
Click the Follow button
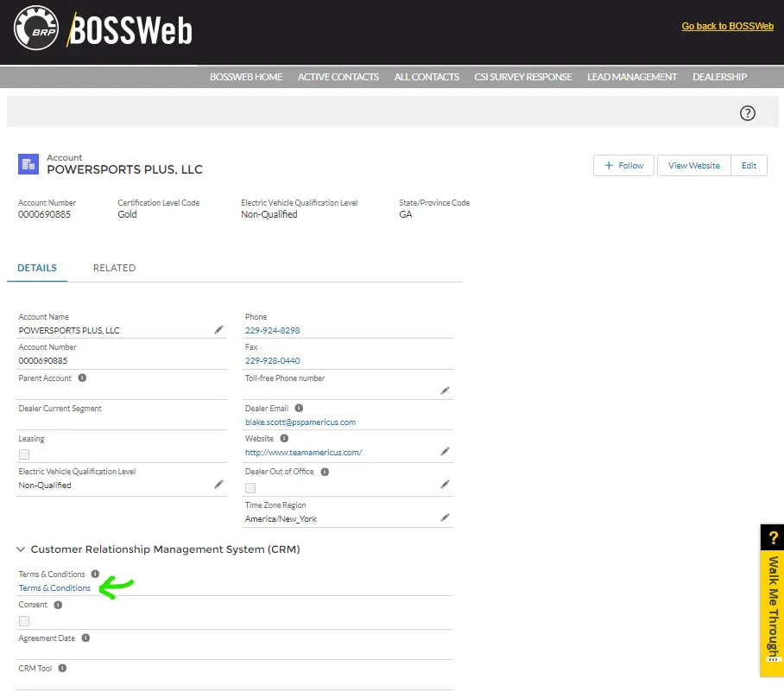tap(623, 165)
